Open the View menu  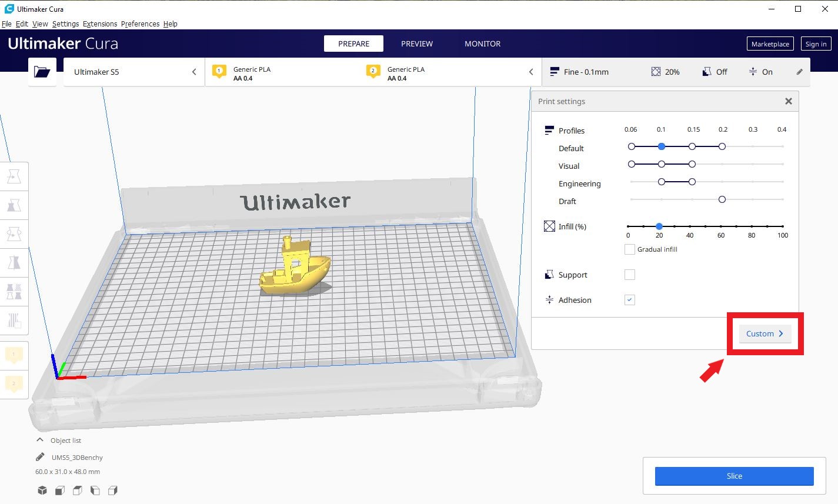40,24
